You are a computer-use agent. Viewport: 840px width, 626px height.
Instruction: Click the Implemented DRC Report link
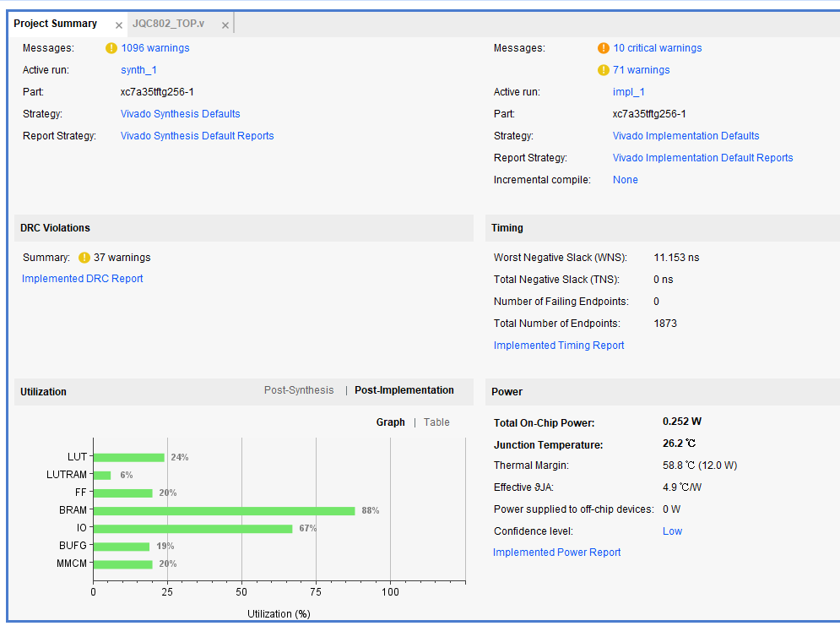point(83,279)
